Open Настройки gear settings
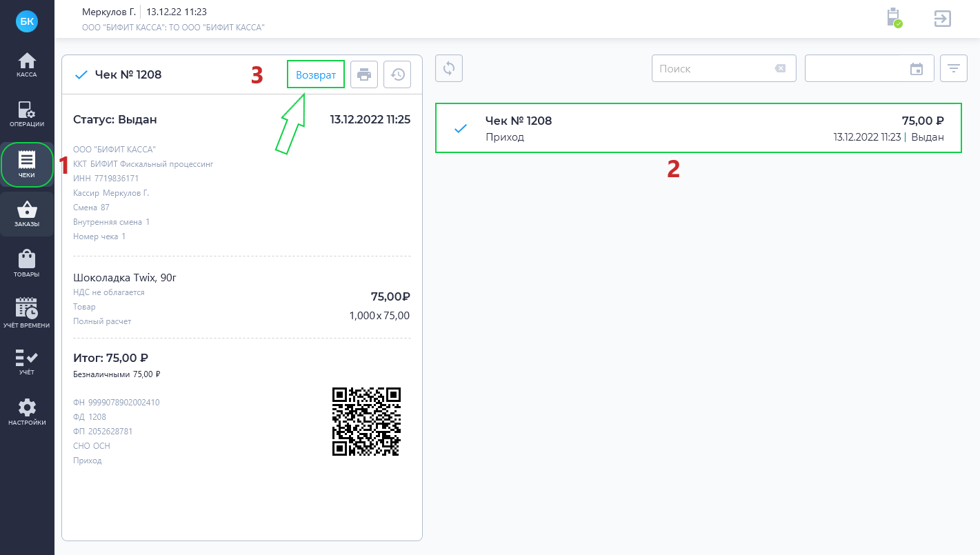Viewport: 980px width, 555px height. tap(27, 413)
